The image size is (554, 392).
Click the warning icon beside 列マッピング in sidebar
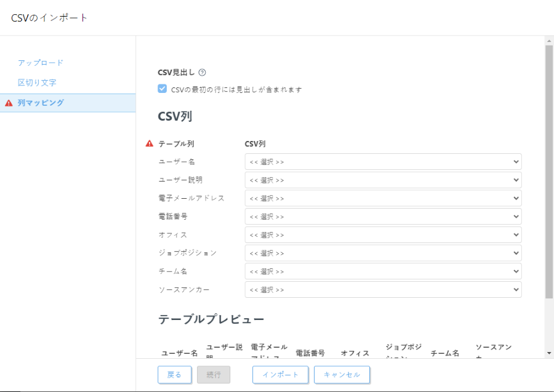click(x=8, y=103)
